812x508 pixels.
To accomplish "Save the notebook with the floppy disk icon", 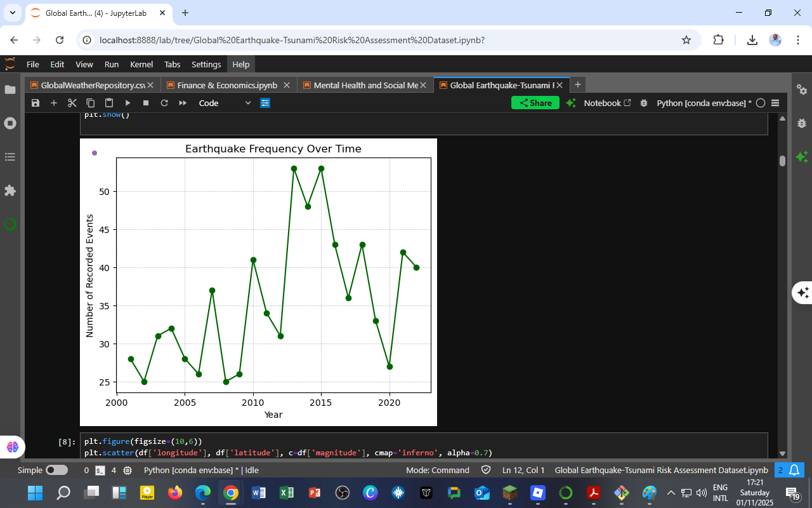I will point(36,103).
